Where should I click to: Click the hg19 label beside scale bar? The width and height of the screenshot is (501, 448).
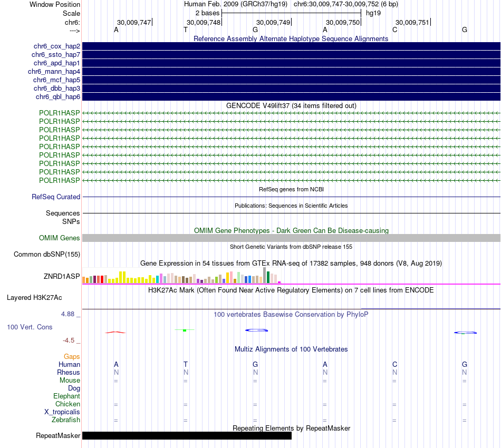pos(373,13)
